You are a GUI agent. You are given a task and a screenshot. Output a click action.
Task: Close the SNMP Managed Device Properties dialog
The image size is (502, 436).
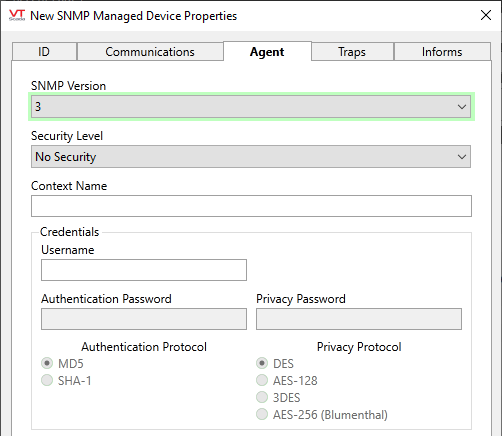tap(486, 15)
